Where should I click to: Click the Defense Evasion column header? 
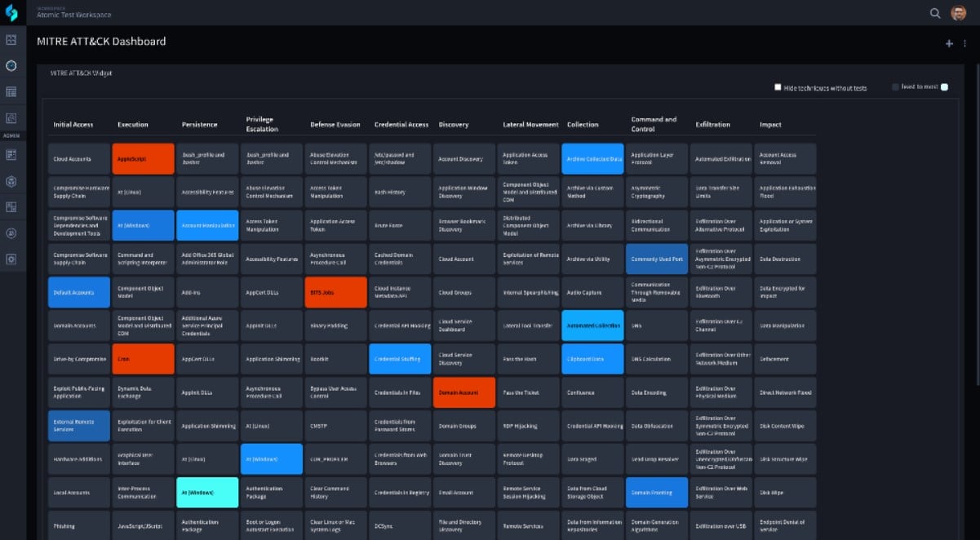tap(335, 125)
